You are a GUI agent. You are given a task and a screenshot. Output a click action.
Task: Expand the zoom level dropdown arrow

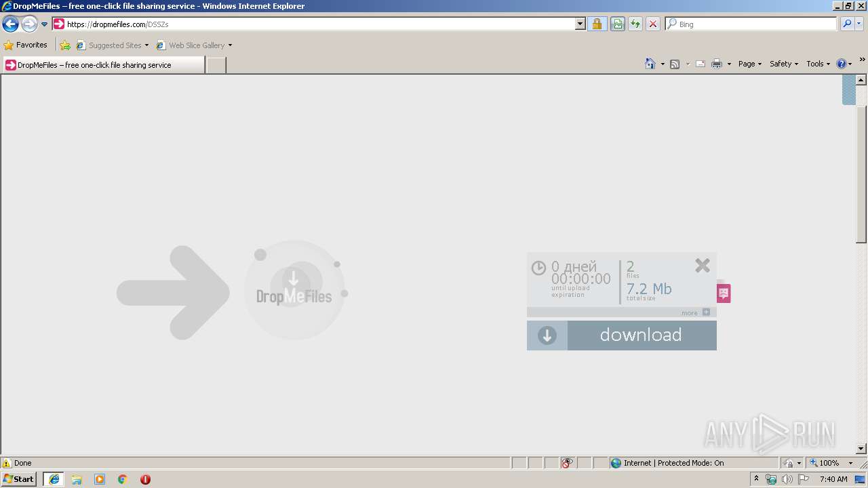(x=850, y=463)
